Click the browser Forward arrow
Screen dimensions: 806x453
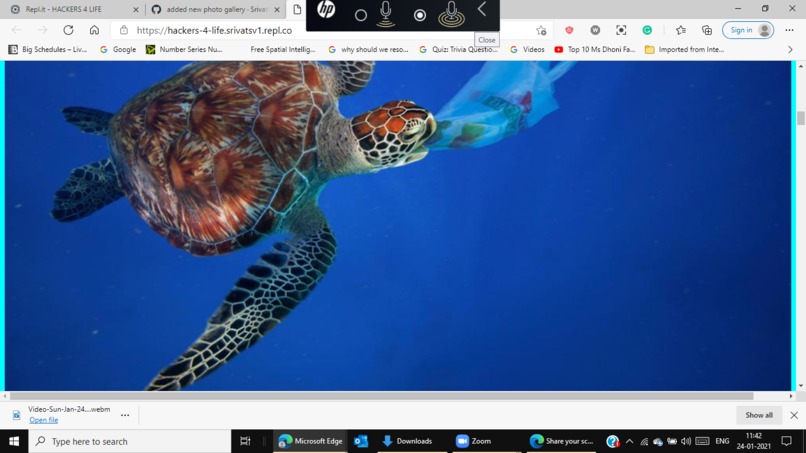pos(42,30)
